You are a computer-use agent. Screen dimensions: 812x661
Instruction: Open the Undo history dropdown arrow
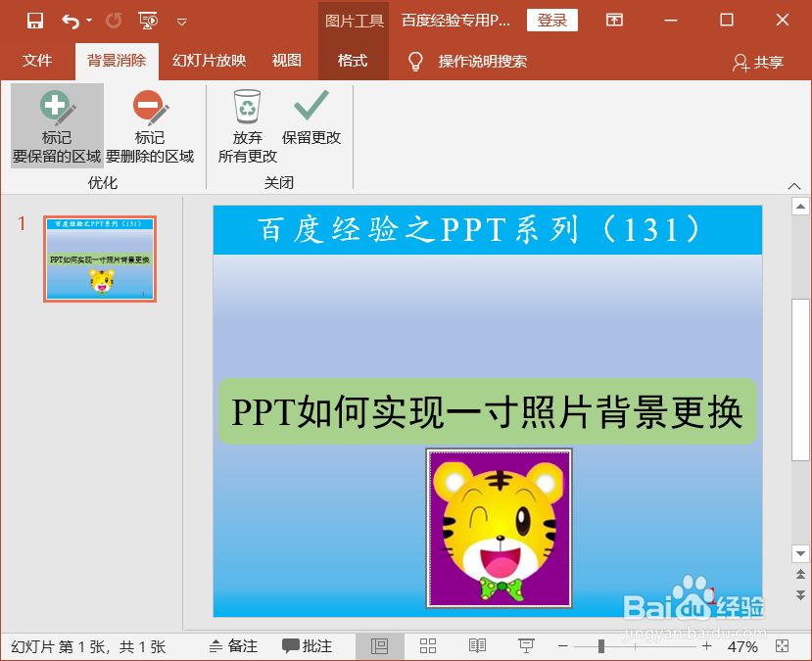pyautogui.click(x=89, y=21)
